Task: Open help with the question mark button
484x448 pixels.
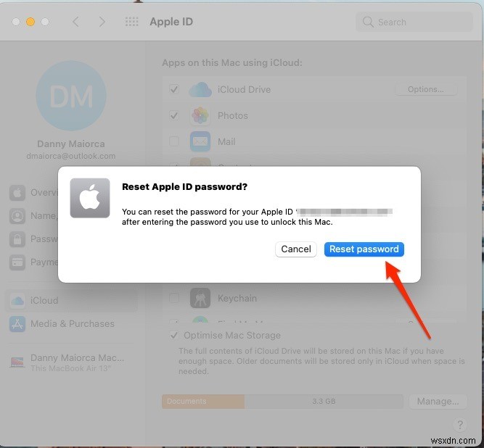Action: pos(460,425)
